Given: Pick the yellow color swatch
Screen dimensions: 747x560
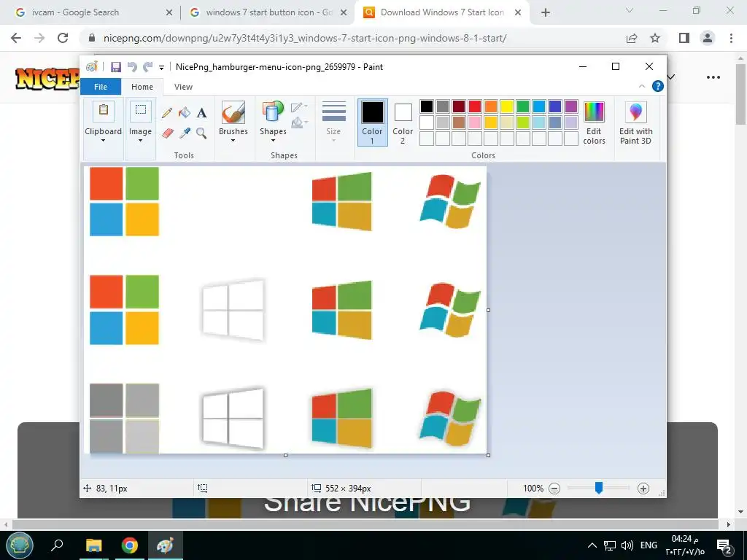Looking at the screenshot, I should [x=507, y=106].
